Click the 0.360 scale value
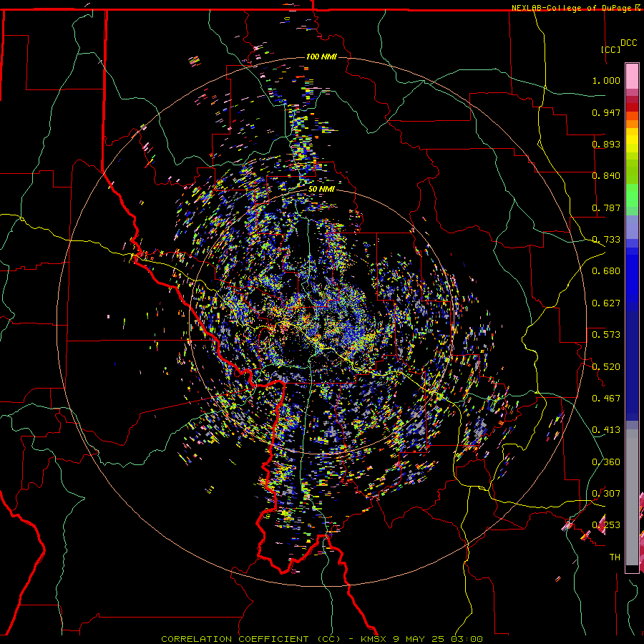The image size is (644, 644). (606, 462)
